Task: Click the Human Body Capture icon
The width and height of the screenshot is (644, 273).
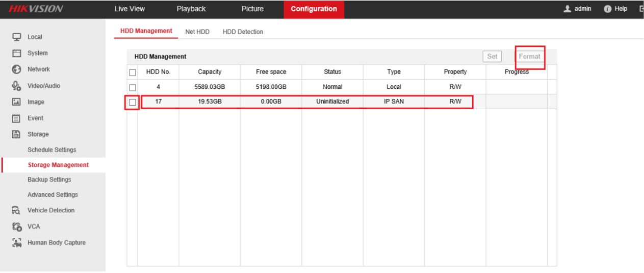Action: [x=17, y=242]
